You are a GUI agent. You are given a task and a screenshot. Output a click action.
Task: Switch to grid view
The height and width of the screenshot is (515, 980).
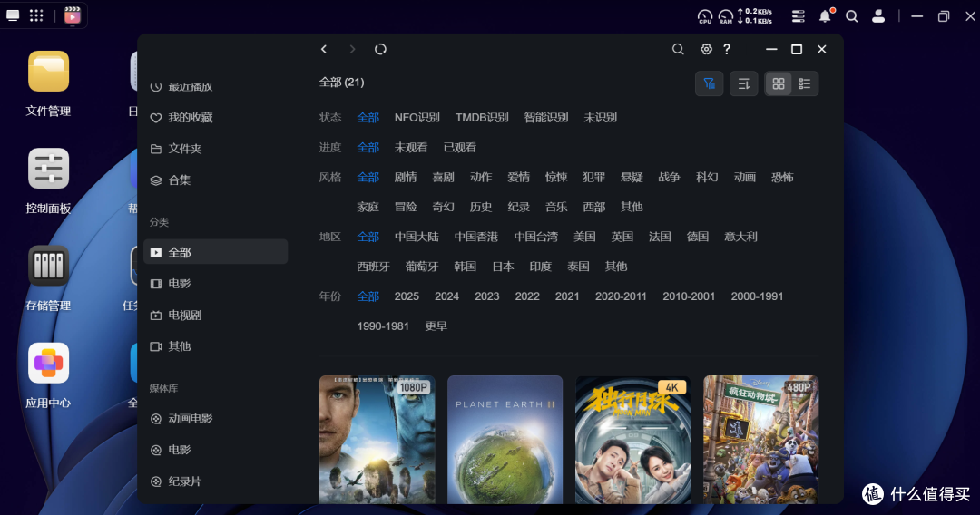(x=779, y=83)
